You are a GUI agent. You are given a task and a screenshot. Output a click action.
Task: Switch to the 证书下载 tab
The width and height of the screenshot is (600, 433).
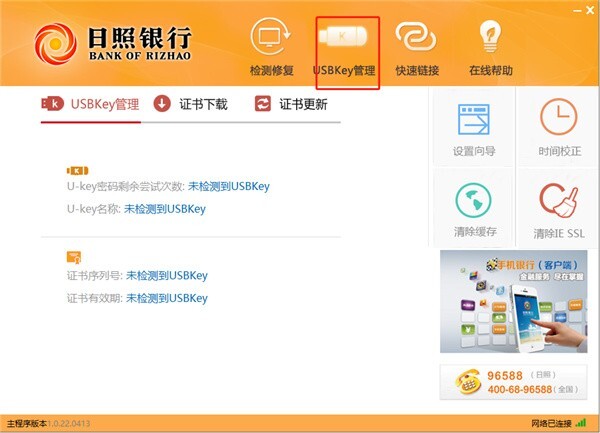[x=191, y=104]
